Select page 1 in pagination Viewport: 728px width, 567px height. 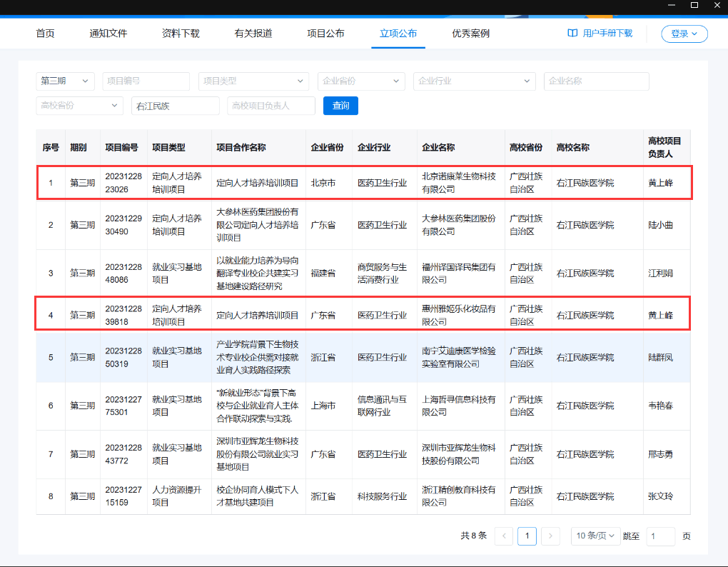click(x=527, y=536)
